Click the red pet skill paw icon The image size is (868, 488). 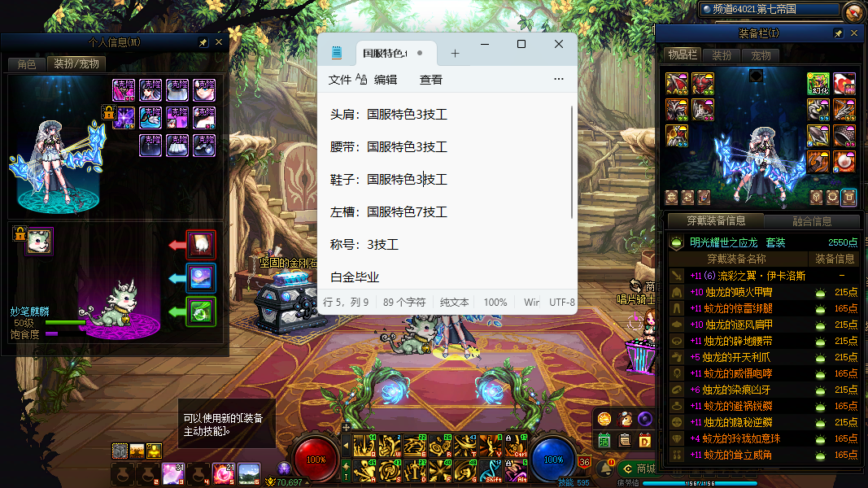200,244
